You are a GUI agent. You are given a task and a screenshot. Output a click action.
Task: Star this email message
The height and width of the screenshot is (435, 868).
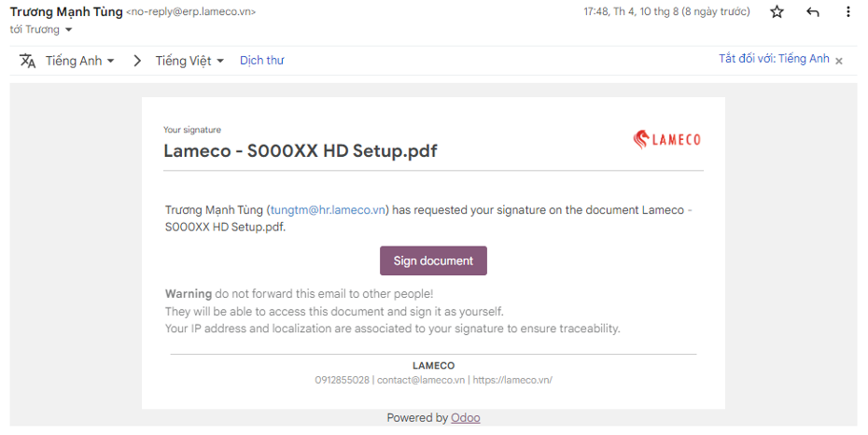777,11
